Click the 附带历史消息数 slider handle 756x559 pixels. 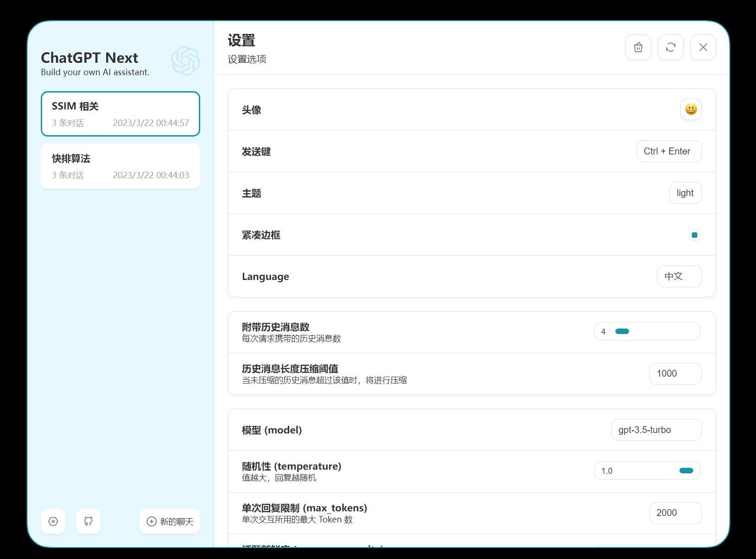[x=622, y=331]
